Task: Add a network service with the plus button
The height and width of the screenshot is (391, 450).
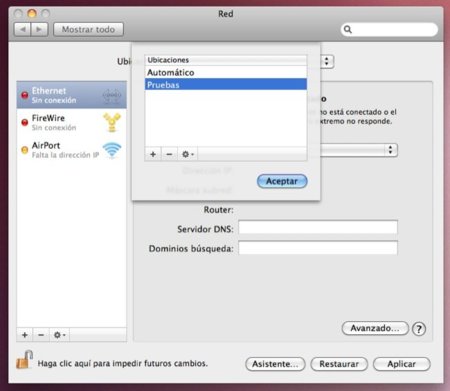Action: (25, 335)
